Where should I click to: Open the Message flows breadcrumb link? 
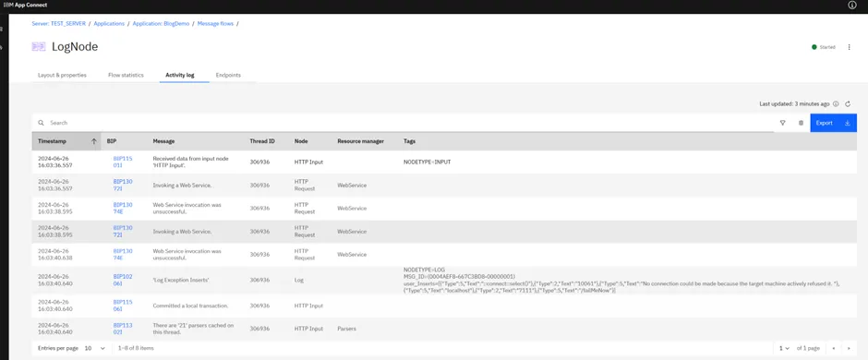coord(215,24)
